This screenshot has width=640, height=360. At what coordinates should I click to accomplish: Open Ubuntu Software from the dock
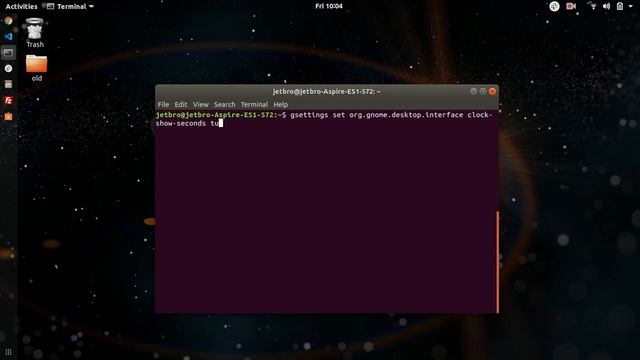8,116
